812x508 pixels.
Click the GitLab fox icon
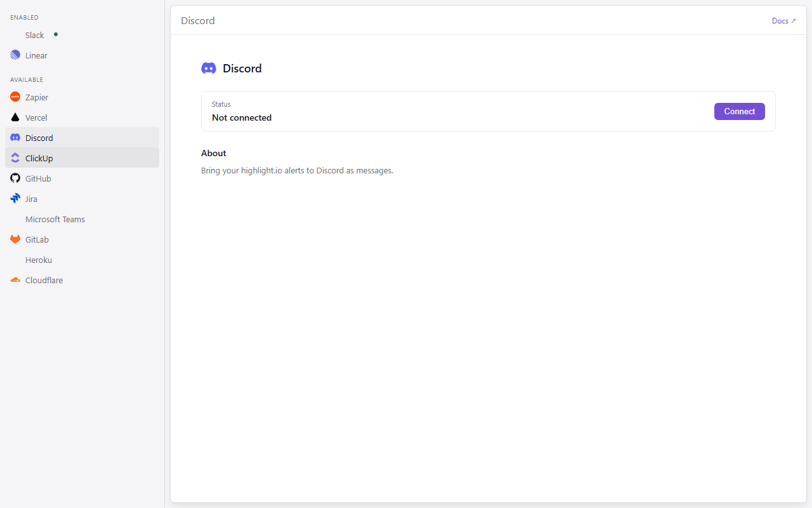pyautogui.click(x=15, y=239)
